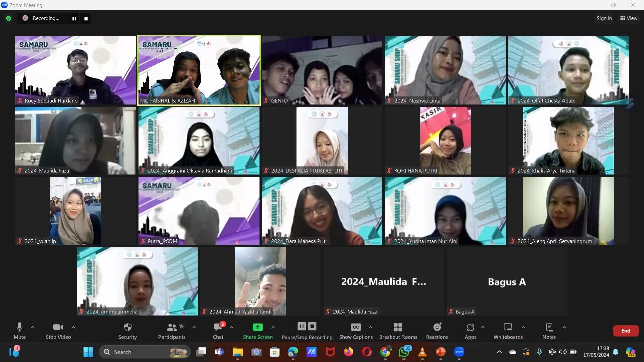The image size is (644, 362).
Task: Toggle Show Captions
Action: tap(356, 327)
